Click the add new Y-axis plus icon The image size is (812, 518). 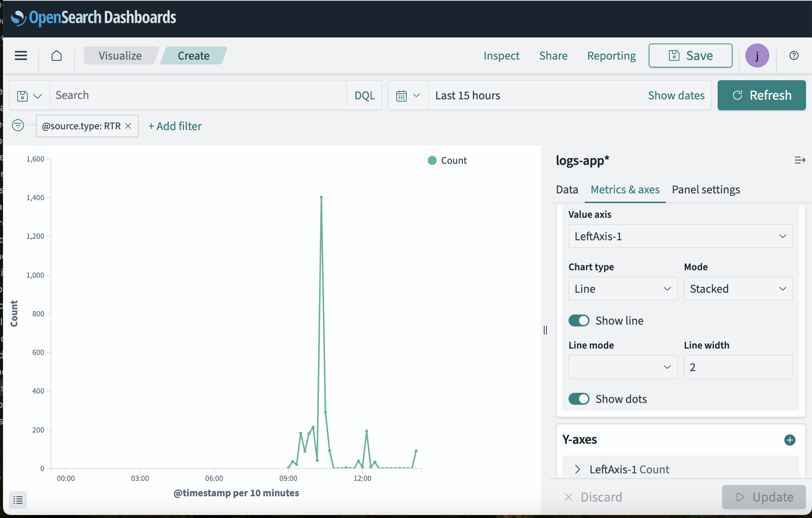pos(790,440)
